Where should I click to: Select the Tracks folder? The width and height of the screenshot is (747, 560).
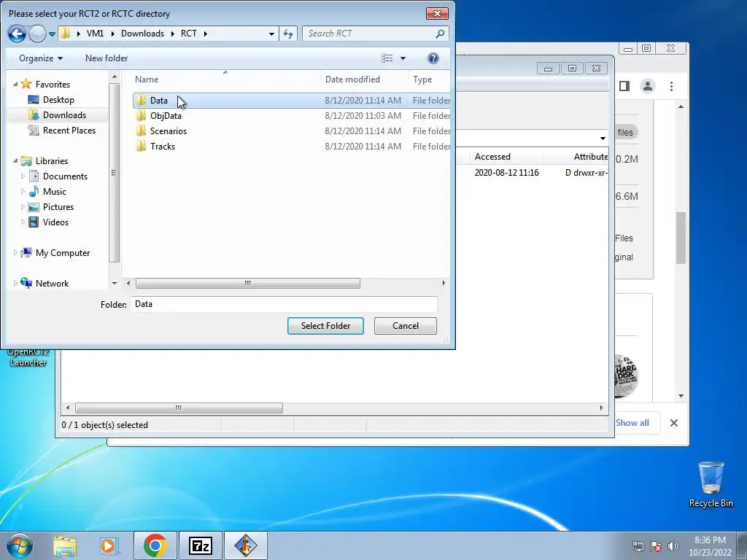tap(290, 146)
